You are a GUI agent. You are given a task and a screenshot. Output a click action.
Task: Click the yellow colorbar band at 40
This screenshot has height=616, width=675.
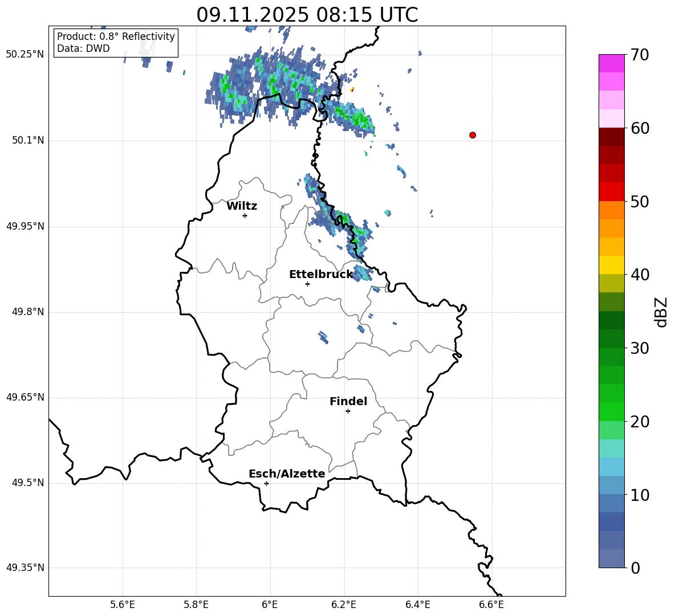[x=612, y=265]
